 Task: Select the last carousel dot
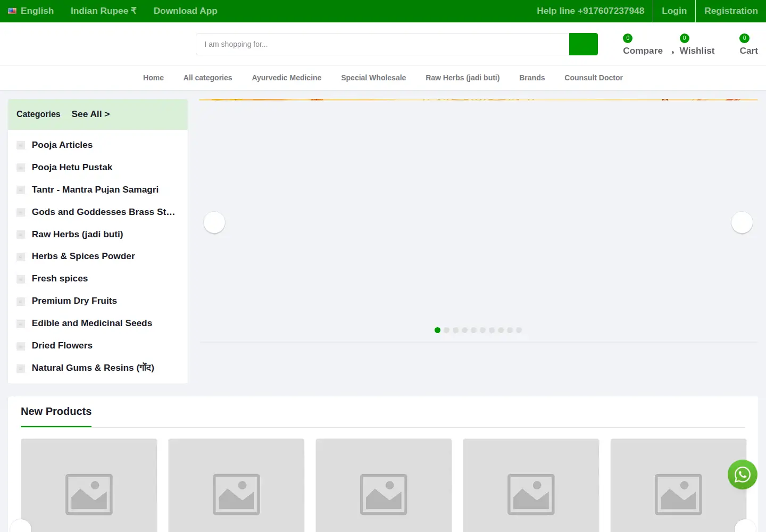coord(519,330)
